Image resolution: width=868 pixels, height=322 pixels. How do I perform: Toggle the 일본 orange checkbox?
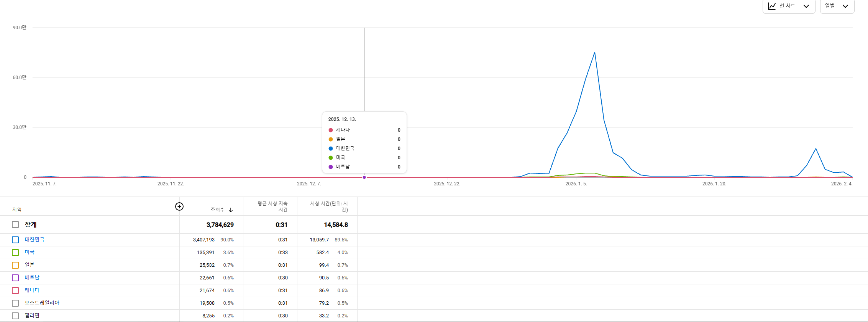point(15,265)
